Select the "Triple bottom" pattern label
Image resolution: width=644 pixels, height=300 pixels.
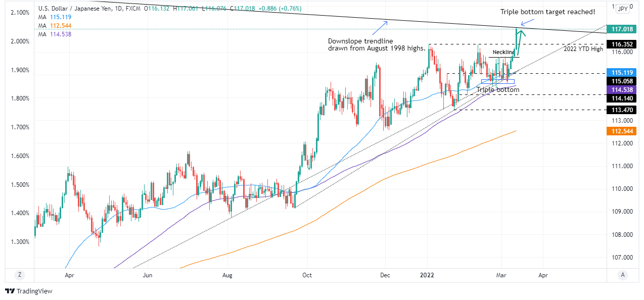(497, 90)
